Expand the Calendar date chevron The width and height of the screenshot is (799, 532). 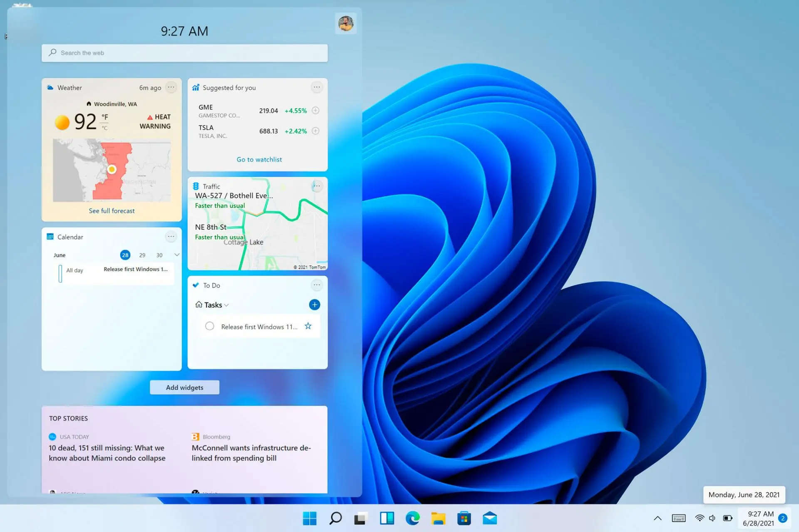[x=177, y=255]
